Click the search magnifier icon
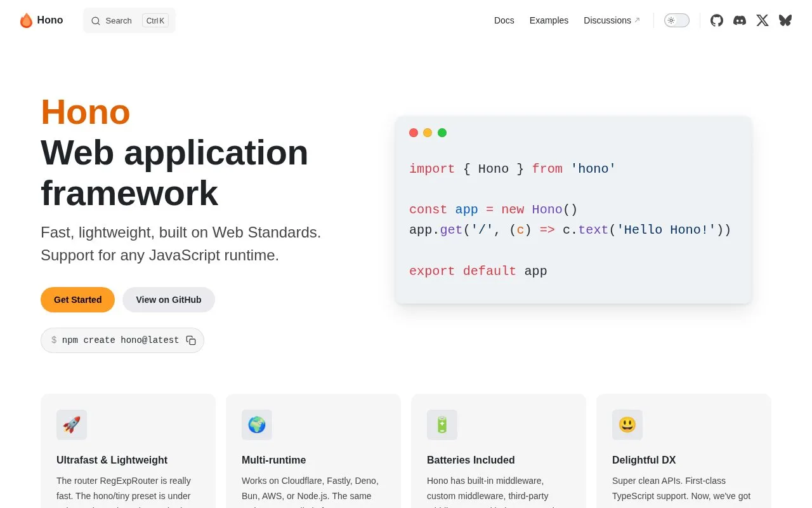 point(96,21)
